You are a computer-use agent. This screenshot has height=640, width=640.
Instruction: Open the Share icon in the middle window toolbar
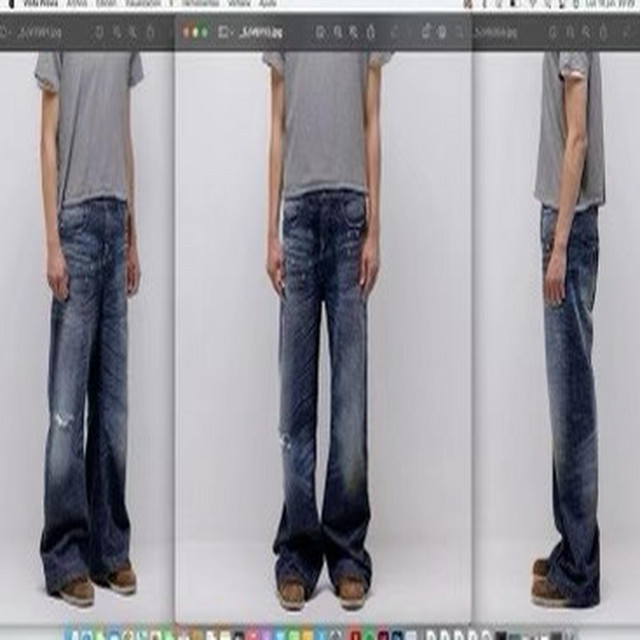[371, 32]
